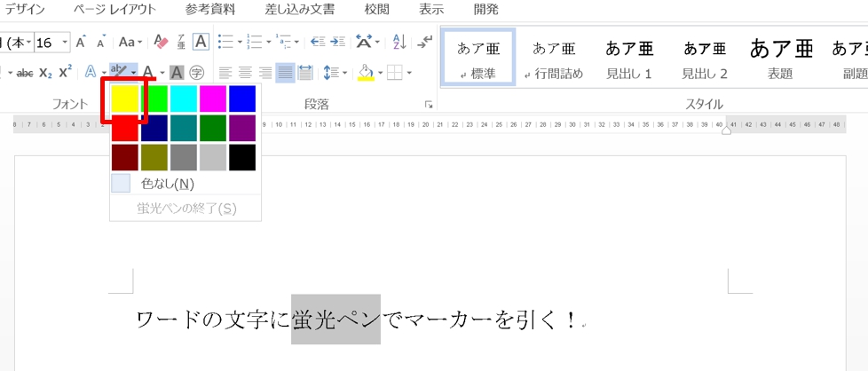The width and height of the screenshot is (868, 371).
Task: Sort the text with the A-Z icon
Action: [399, 42]
